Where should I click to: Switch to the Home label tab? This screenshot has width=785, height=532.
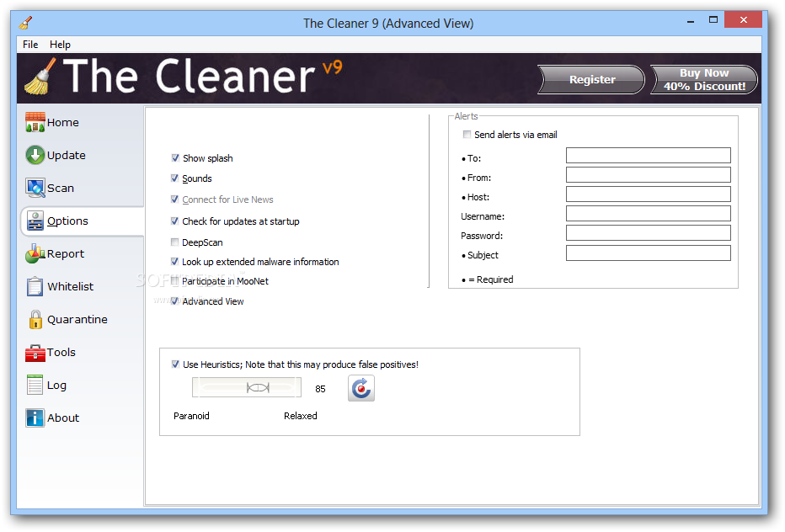coord(63,123)
